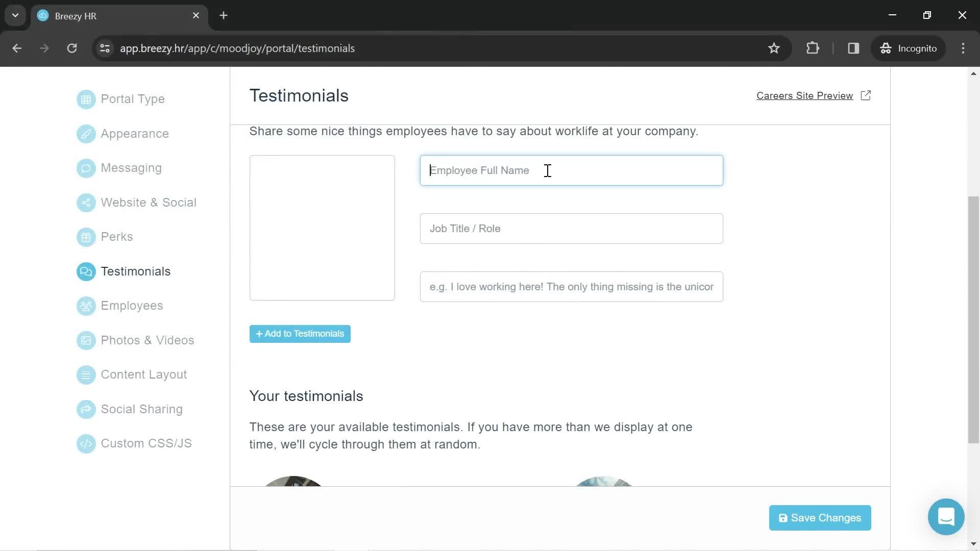Open the Appearance settings panel

coord(135,133)
